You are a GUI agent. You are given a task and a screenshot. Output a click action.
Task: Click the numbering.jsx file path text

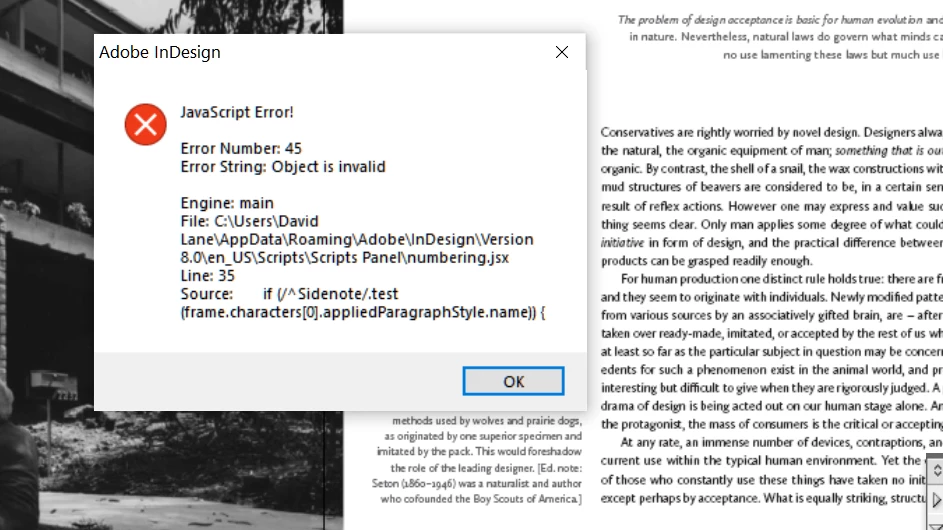pyautogui.click(x=357, y=239)
